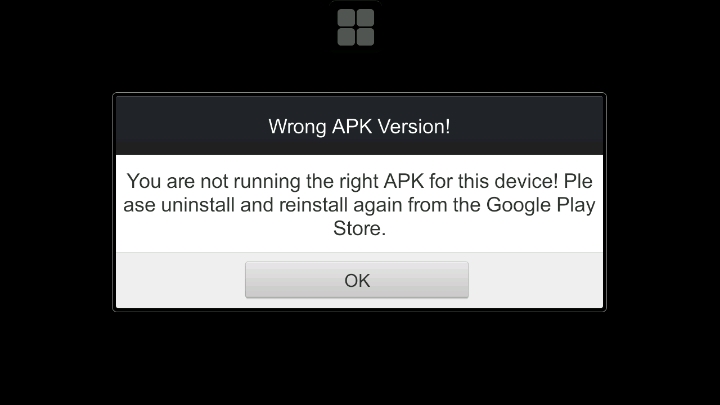Open the four-square grid icon

point(356,28)
